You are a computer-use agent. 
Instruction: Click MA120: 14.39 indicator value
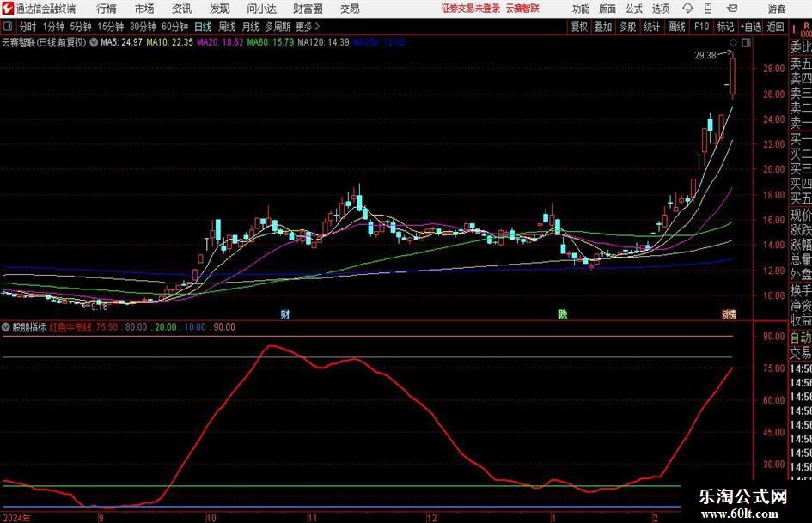[324, 42]
